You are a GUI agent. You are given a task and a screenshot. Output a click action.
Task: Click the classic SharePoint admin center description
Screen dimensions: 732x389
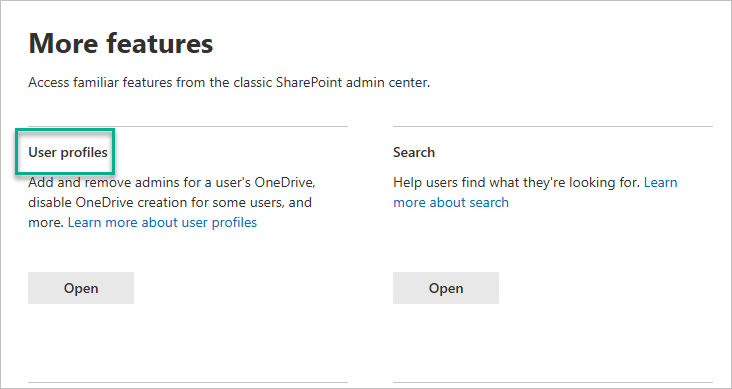229,83
